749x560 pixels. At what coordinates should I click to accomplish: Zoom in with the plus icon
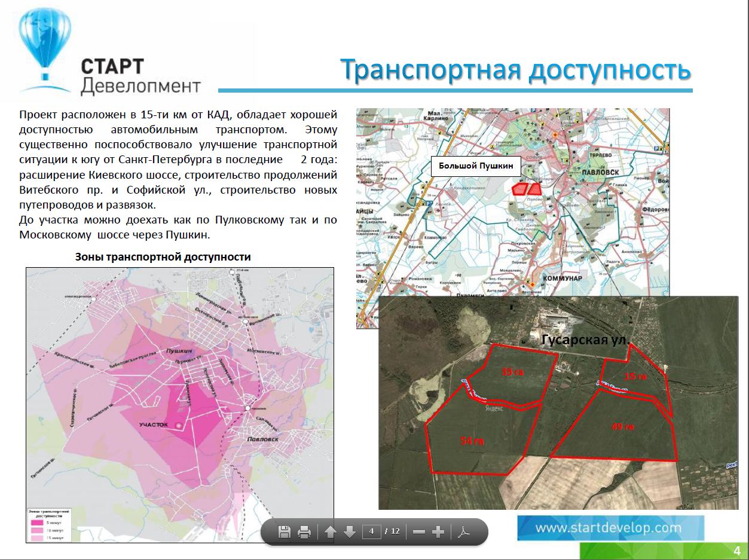tap(438, 531)
